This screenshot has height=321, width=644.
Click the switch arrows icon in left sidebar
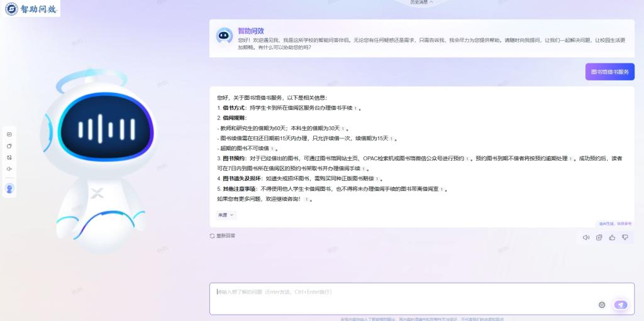[x=9, y=157]
